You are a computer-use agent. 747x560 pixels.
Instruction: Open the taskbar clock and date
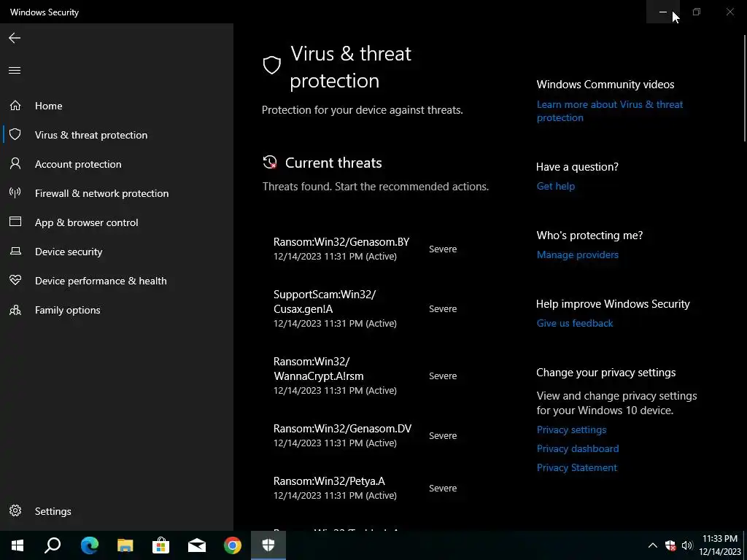click(721, 545)
